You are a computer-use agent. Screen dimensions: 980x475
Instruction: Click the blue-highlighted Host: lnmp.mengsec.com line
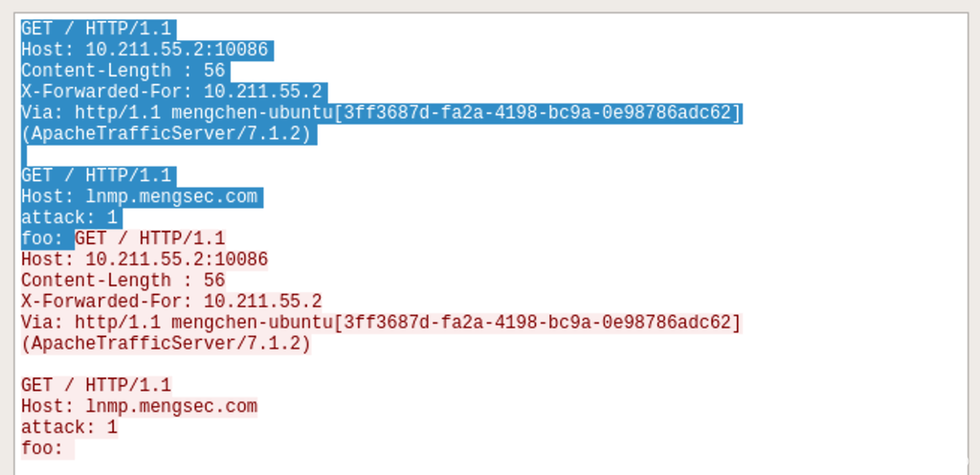(140, 197)
